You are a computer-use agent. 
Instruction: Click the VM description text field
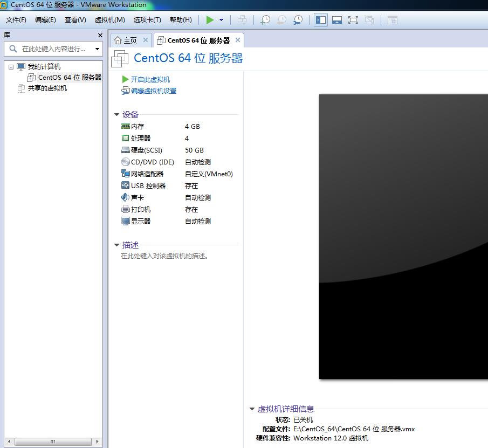pyautogui.click(x=164, y=256)
